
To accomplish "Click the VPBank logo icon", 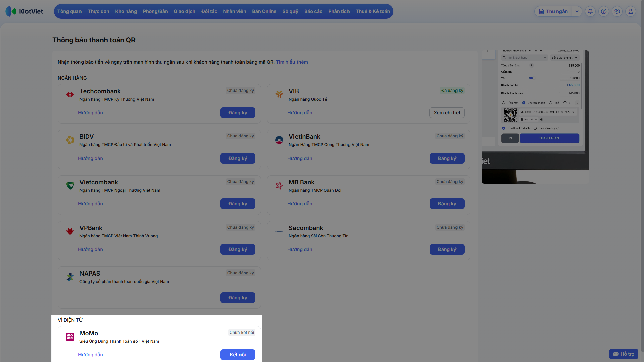I will pyautogui.click(x=70, y=231).
